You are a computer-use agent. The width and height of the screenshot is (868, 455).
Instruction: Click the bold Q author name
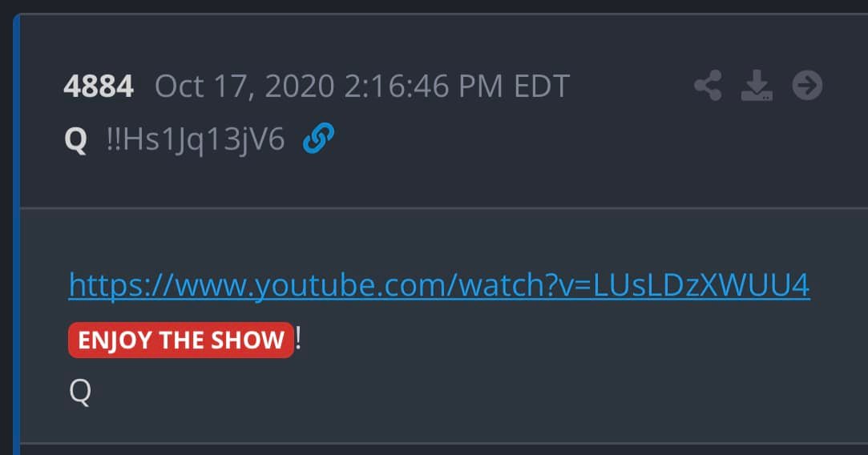tap(76, 139)
